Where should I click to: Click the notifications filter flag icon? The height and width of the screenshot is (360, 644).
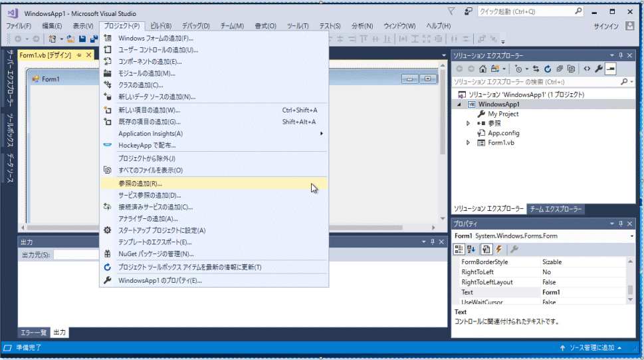coord(451,11)
